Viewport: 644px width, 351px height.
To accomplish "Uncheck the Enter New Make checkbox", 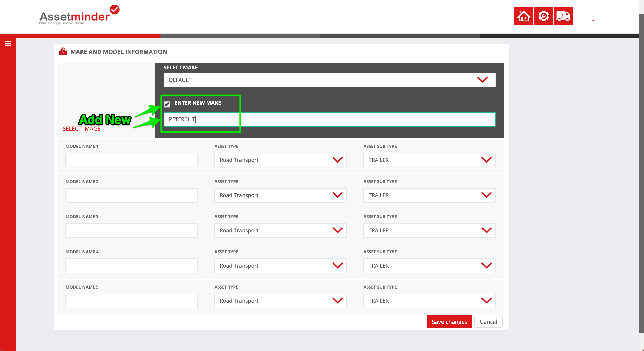I will point(167,104).
